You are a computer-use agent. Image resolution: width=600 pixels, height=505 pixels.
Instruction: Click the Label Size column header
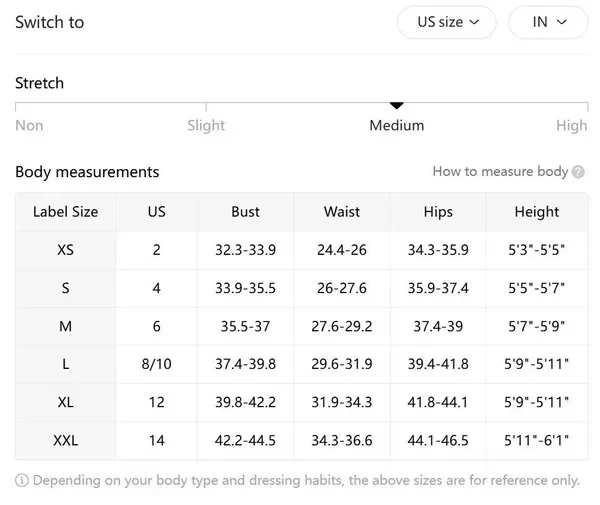pos(66,212)
